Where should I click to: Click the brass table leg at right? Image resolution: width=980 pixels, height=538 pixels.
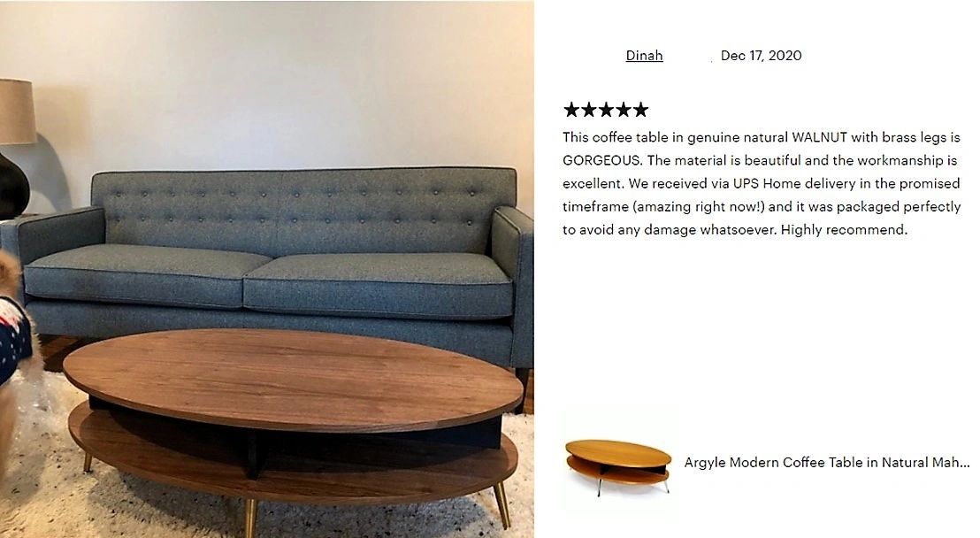(501, 505)
